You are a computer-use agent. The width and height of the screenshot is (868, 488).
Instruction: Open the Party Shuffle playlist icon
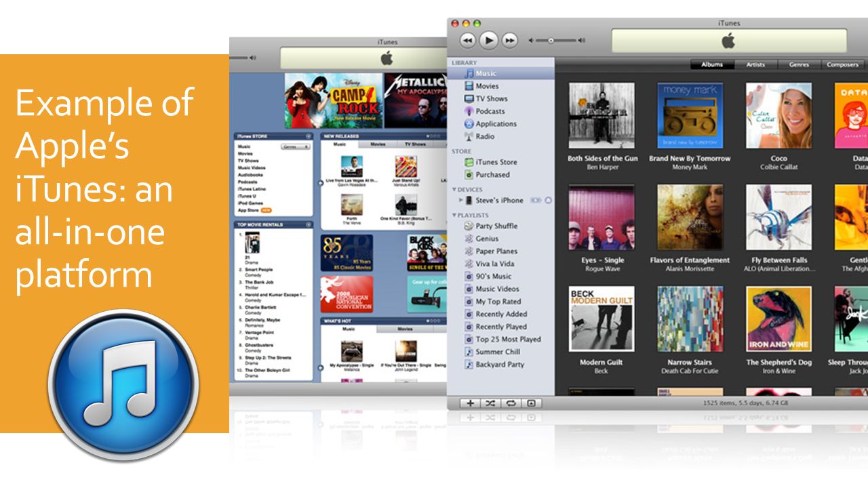point(469,226)
